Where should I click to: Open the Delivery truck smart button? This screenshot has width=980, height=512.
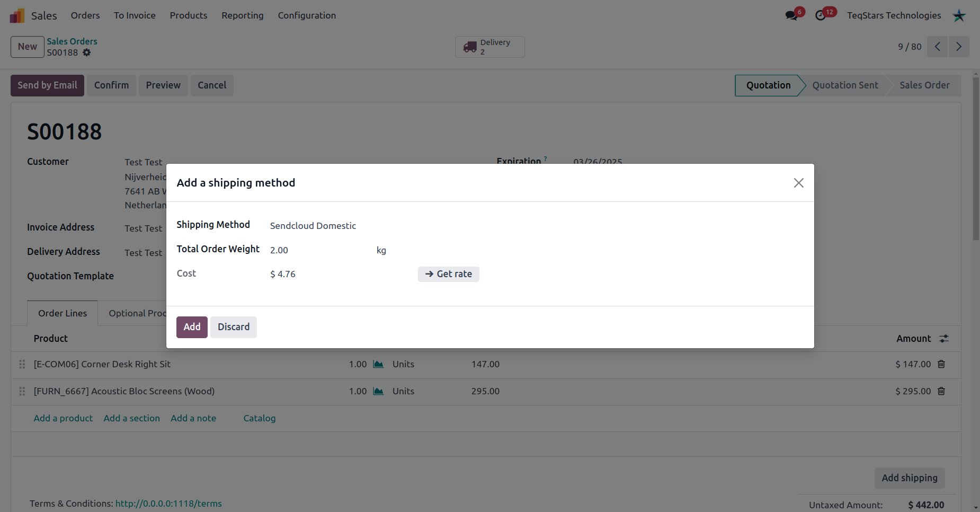click(x=489, y=47)
